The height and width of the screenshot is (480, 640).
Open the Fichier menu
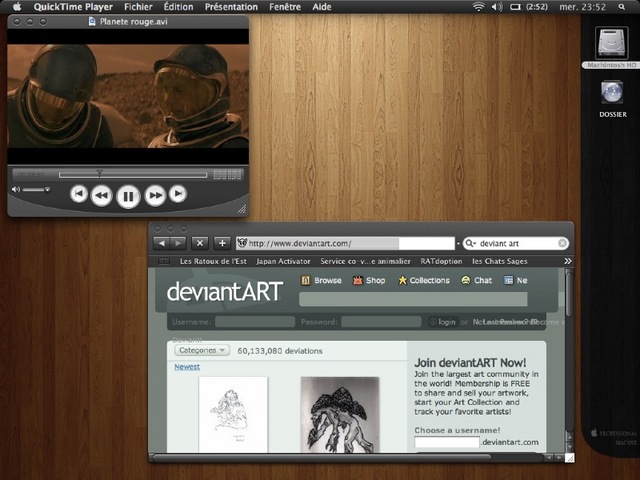pyautogui.click(x=138, y=7)
